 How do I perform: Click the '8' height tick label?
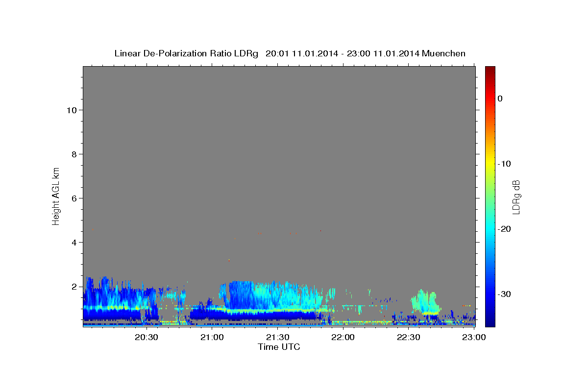tap(73, 154)
